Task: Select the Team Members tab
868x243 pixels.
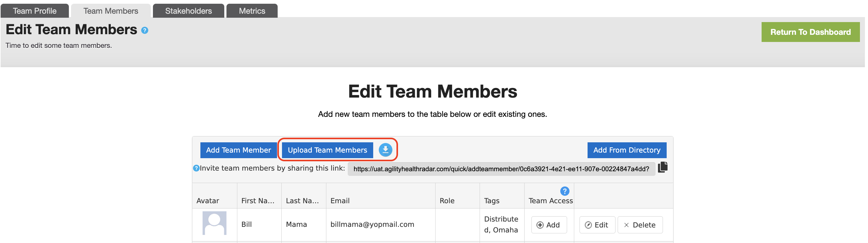Action: pyautogui.click(x=110, y=11)
